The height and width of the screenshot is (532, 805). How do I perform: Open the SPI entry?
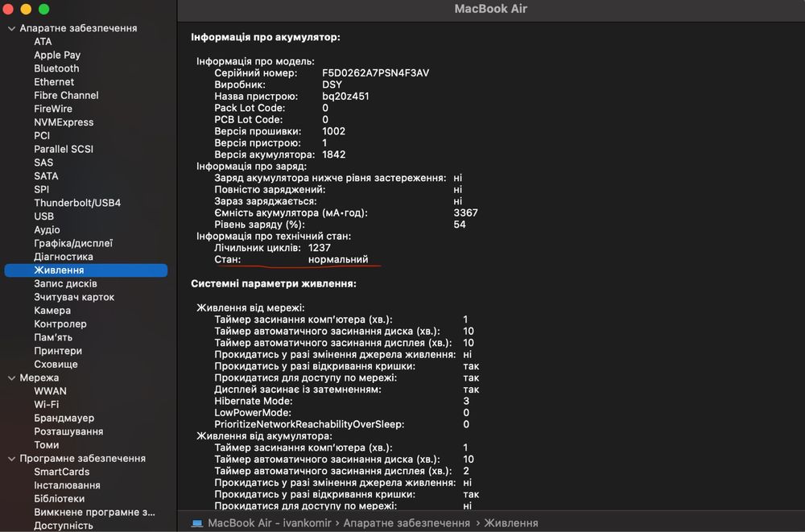coord(41,189)
